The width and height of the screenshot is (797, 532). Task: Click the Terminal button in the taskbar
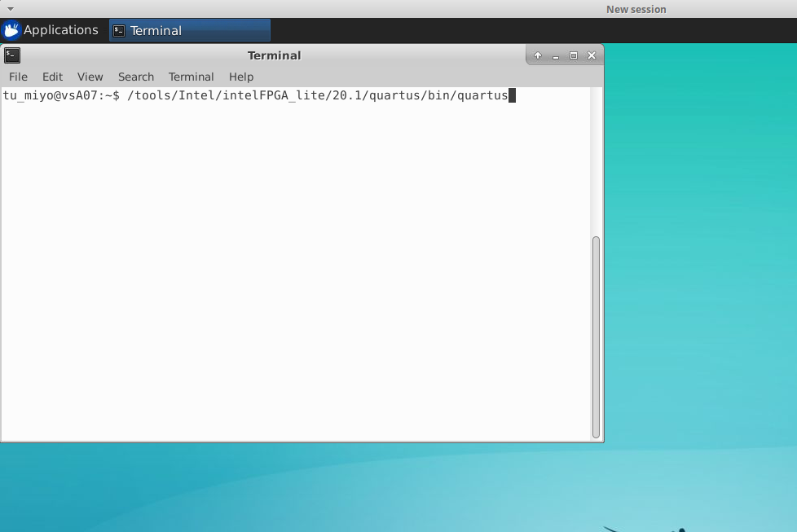click(189, 30)
